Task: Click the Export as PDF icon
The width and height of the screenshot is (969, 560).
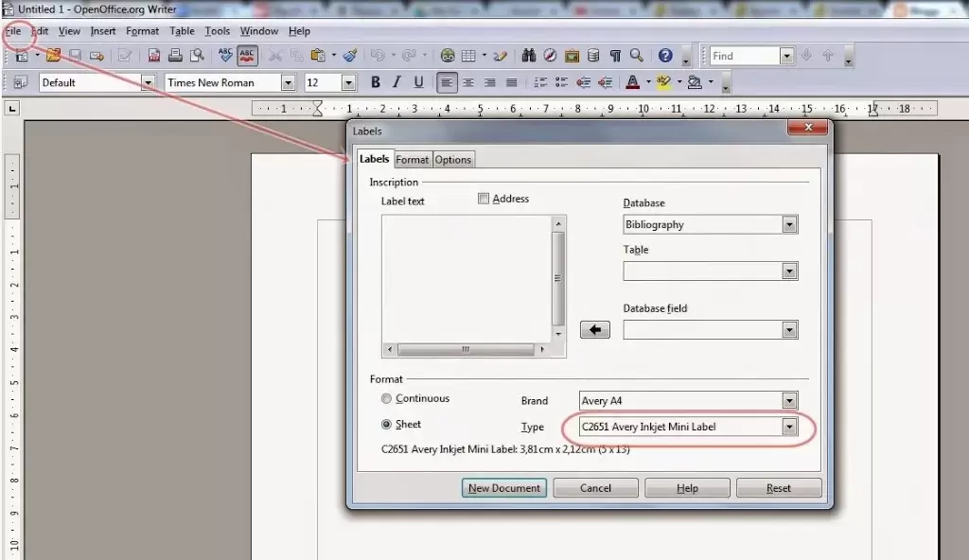Action: coord(154,56)
